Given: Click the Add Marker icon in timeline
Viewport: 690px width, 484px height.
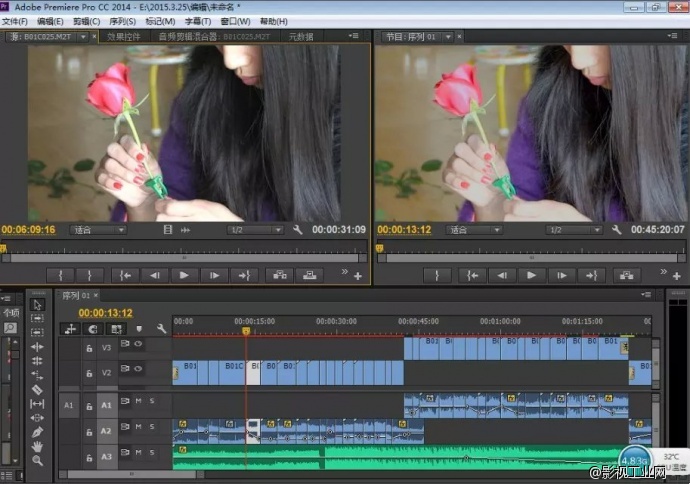Looking at the screenshot, I should 139,329.
